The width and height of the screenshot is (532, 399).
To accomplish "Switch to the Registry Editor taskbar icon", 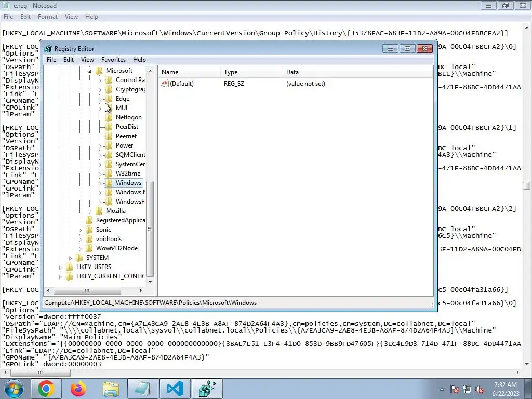I will pos(207,389).
